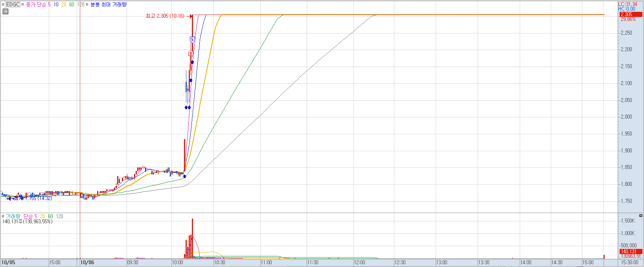
Task: Click the red 140,131 volume tag
Action: [631, 251]
